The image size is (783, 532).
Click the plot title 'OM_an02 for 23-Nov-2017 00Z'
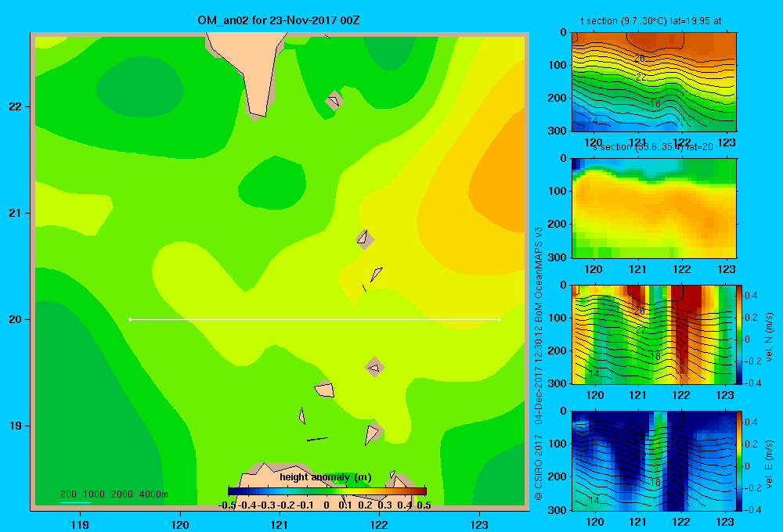[279, 20]
